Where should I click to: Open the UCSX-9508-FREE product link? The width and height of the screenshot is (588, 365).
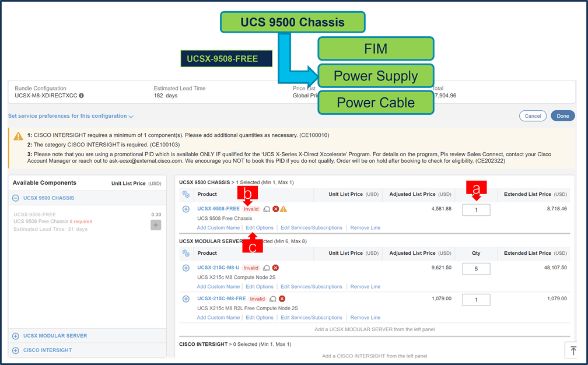218,209
